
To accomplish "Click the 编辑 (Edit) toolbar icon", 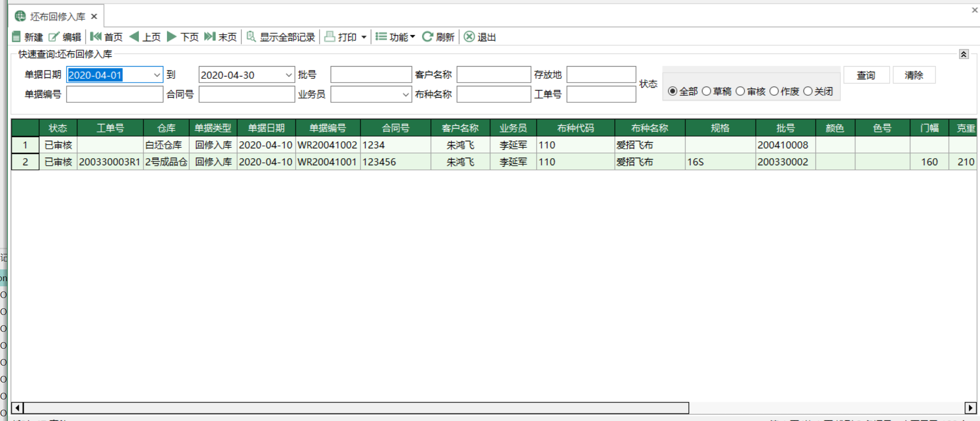I will [54, 37].
